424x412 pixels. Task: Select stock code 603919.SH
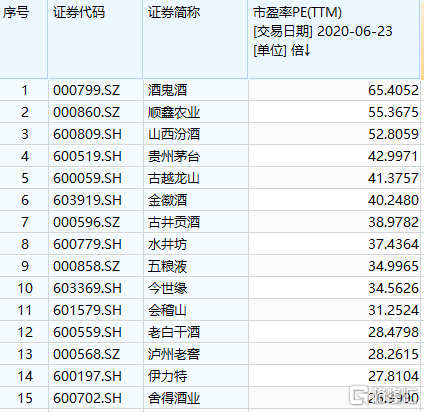(87, 200)
